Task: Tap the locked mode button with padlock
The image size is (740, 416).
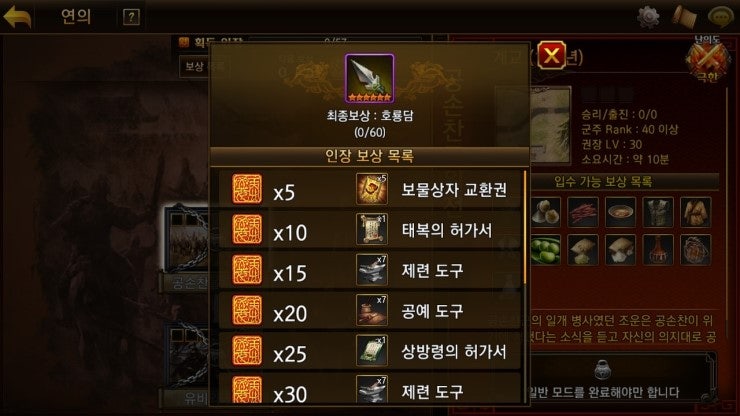Action: (x=602, y=379)
